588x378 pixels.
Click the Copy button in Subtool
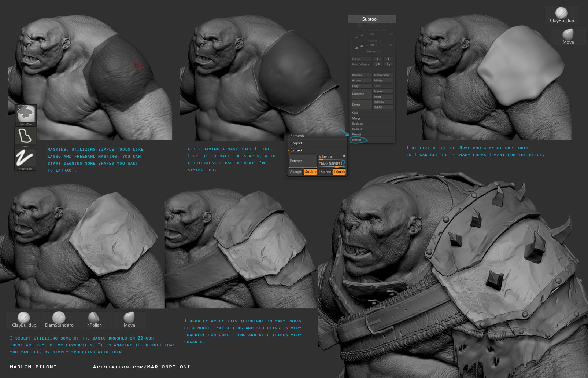(362, 86)
